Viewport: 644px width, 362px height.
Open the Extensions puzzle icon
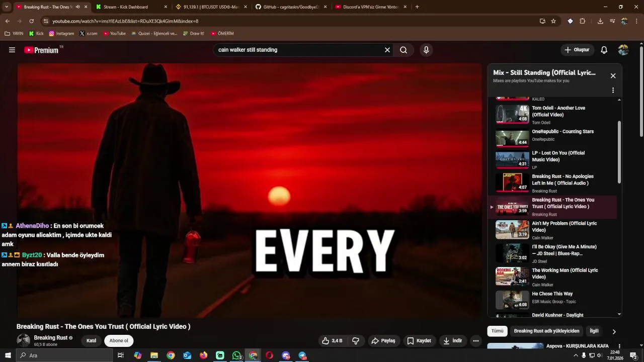tap(583, 21)
